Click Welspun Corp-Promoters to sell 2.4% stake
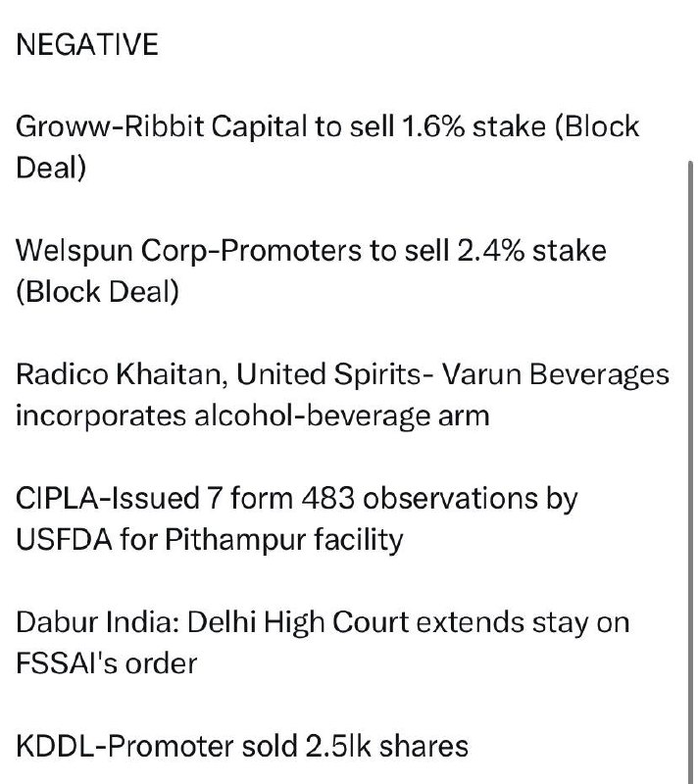Viewport: 698px width, 784px height. [311, 251]
